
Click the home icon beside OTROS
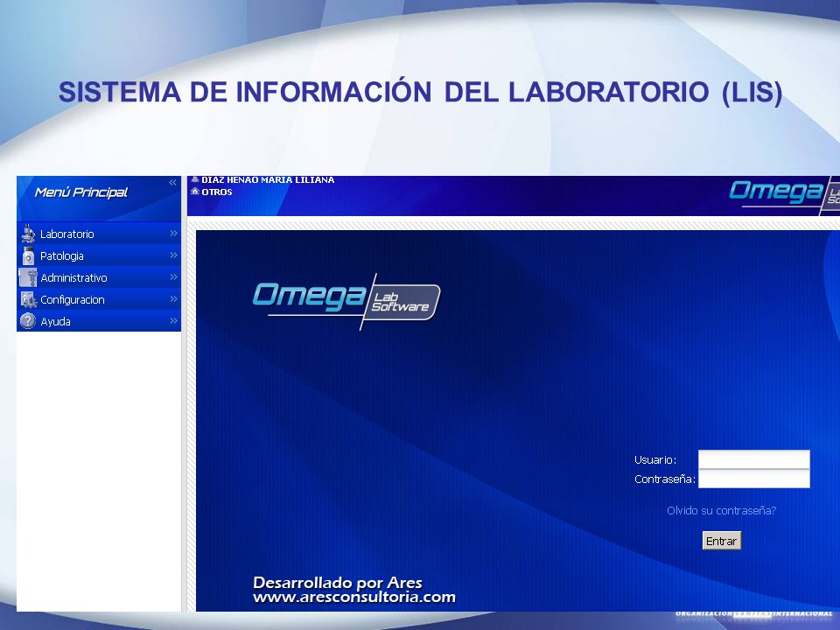click(195, 192)
